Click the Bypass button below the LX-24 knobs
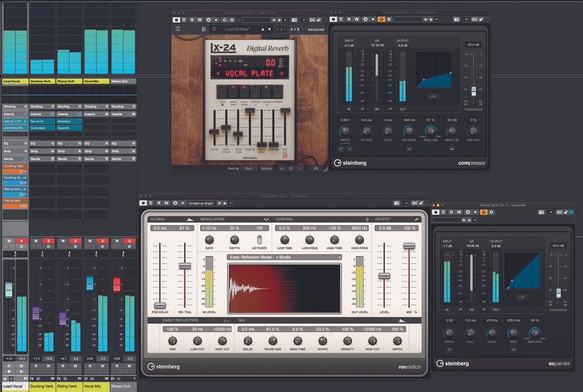This screenshot has height=392, width=583. [265, 168]
